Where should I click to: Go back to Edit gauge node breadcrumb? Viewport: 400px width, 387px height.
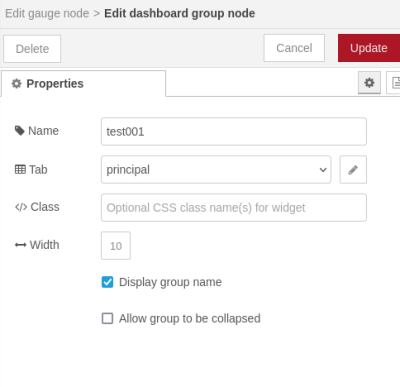pyautogui.click(x=47, y=13)
